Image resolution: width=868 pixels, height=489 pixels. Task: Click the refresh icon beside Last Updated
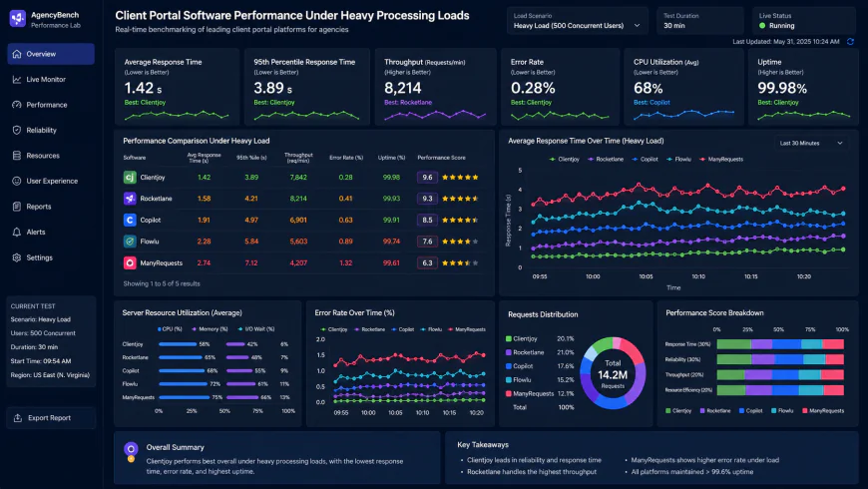(850, 42)
